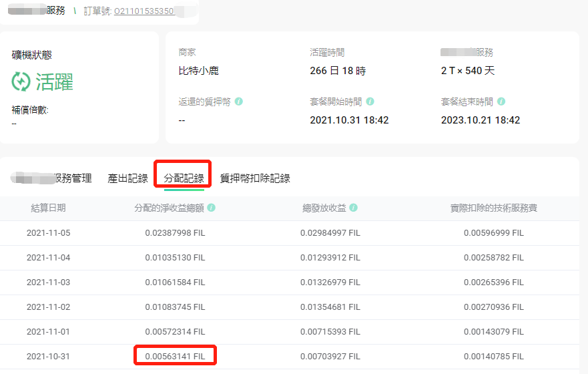The image size is (588, 374).
Task: Click the 0.00563141 FIL net income cell
Action: coord(175,356)
